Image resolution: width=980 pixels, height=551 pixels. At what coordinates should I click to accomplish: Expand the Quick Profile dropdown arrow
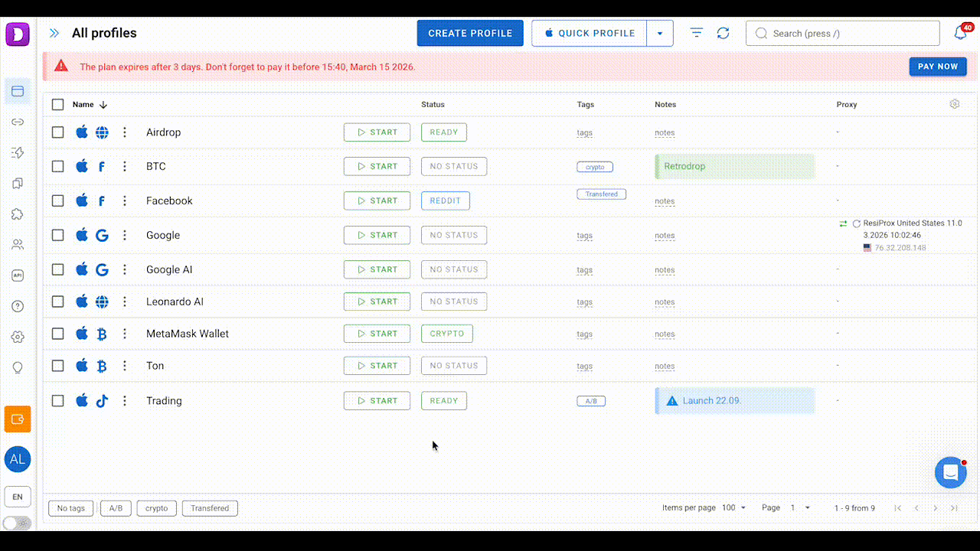point(660,34)
